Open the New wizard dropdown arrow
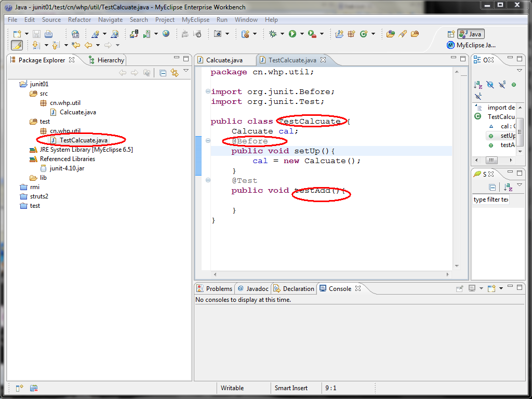Screen dimensions: 532x399 tap(26, 34)
